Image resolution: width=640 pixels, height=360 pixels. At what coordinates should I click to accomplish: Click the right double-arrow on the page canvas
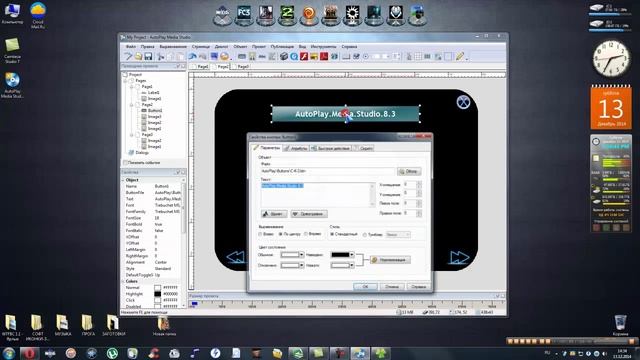(x=459, y=257)
